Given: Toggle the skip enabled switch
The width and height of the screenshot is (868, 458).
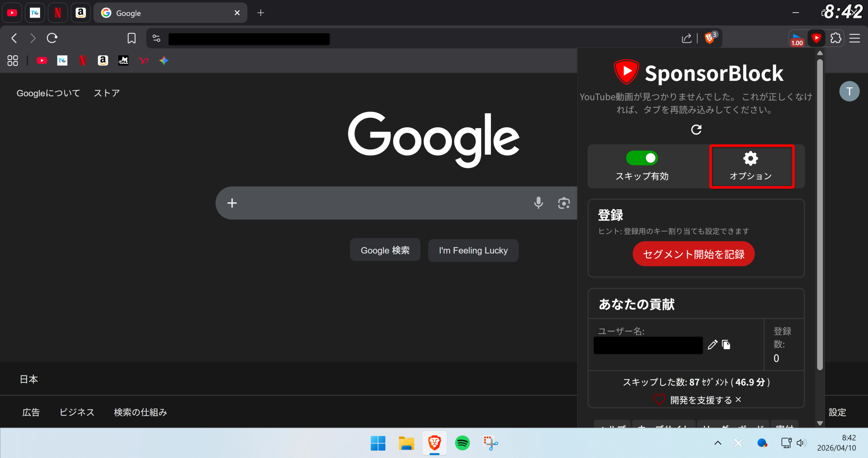Looking at the screenshot, I should (x=642, y=158).
